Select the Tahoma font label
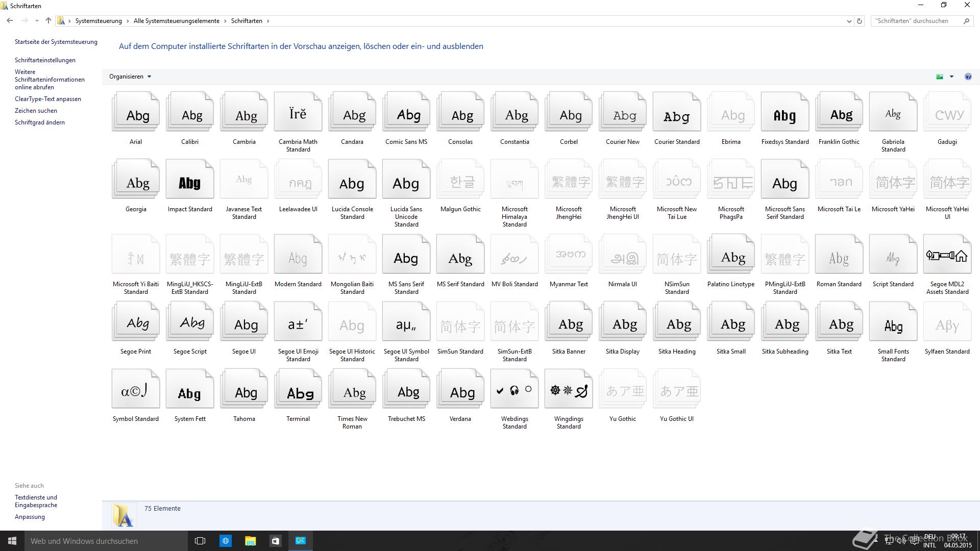Viewport: 980px width, 551px height. [x=244, y=419]
